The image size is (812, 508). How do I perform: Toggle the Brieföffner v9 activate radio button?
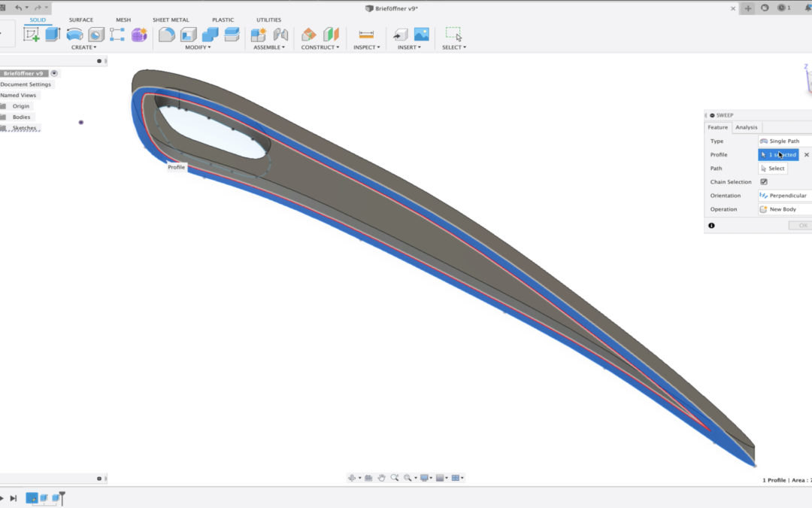(54, 74)
